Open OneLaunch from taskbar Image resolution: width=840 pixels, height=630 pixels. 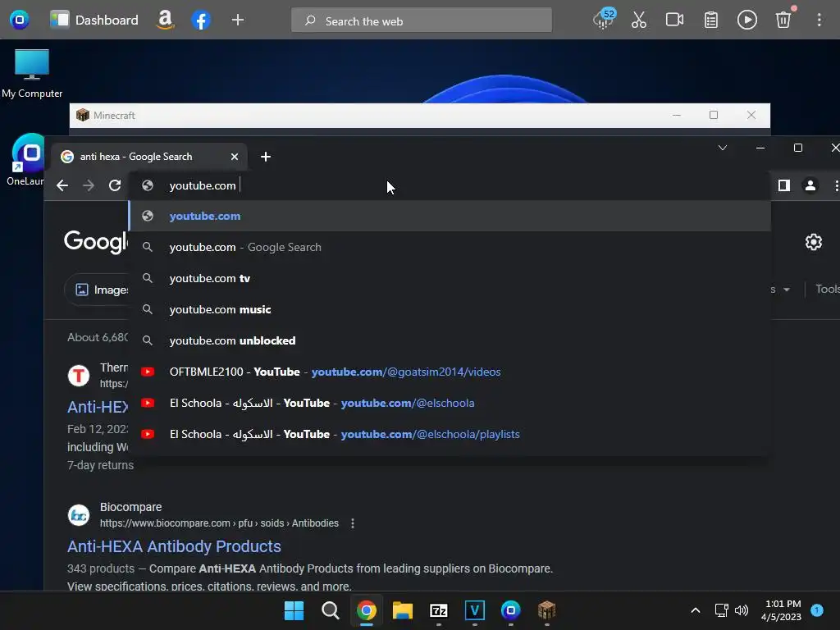click(510, 610)
